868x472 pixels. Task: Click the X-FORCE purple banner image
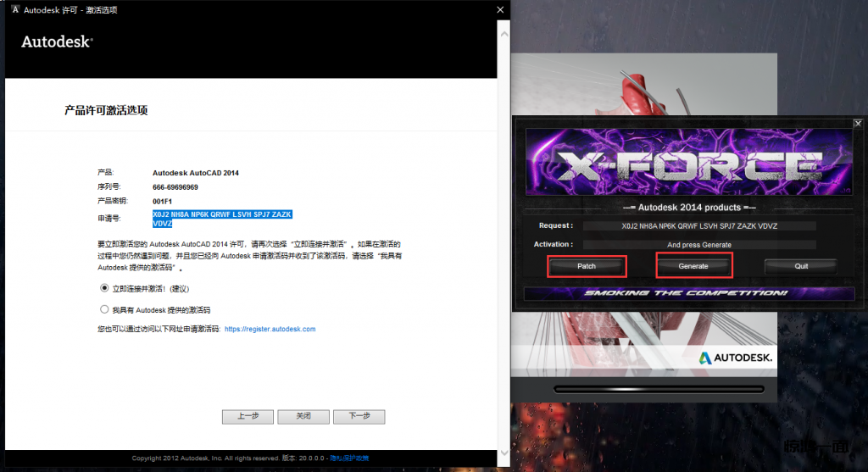click(x=688, y=164)
